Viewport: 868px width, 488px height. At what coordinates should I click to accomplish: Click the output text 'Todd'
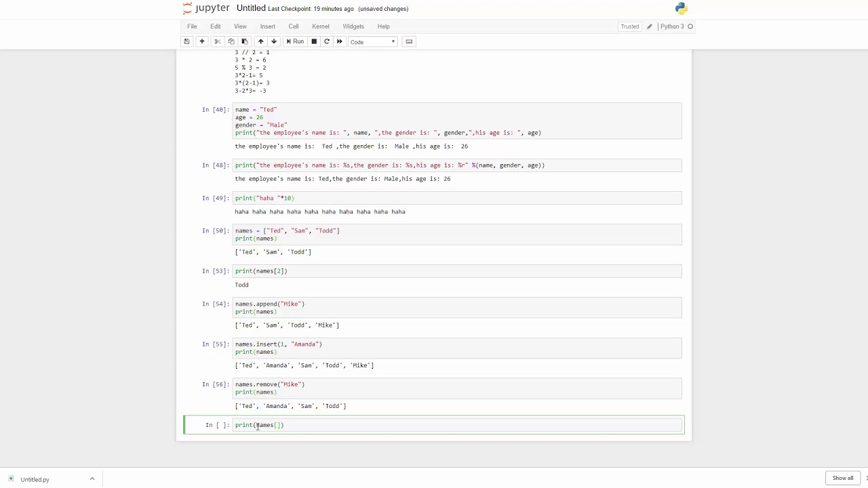[x=241, y=285]
